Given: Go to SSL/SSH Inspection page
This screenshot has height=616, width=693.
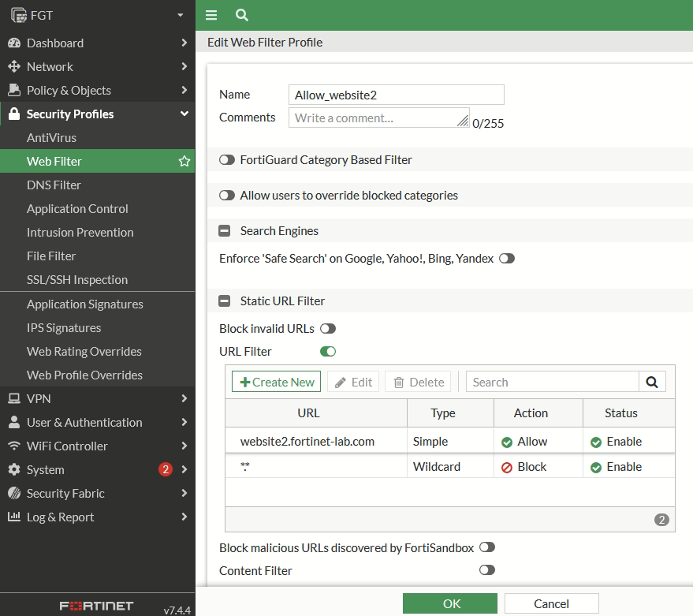Looking at the screenshot, I should tap(76, 280).
